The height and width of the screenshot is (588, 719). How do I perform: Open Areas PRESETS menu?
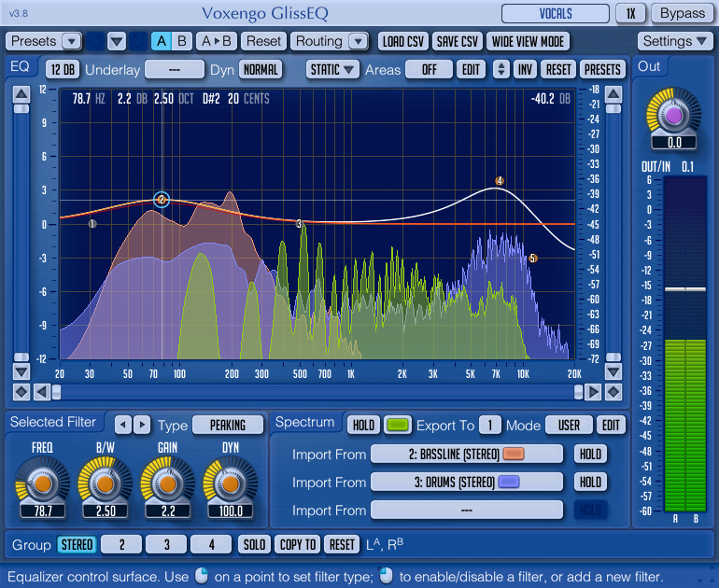tap(602, 70)
